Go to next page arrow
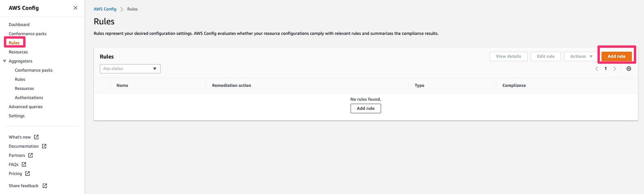The width and height of the screenshot is (644, 194). coord(615,69)
